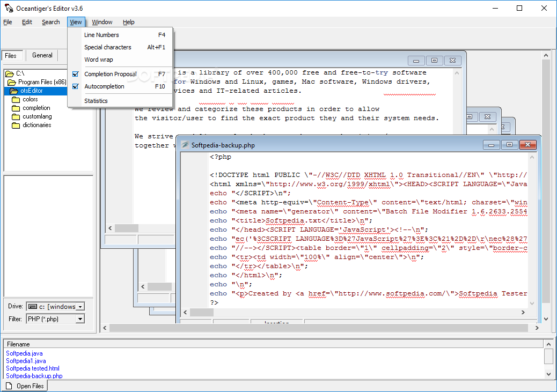Screen dimensions: 557x392
Task: Click the C:\ drive folder icon
Action: (10, 73)
